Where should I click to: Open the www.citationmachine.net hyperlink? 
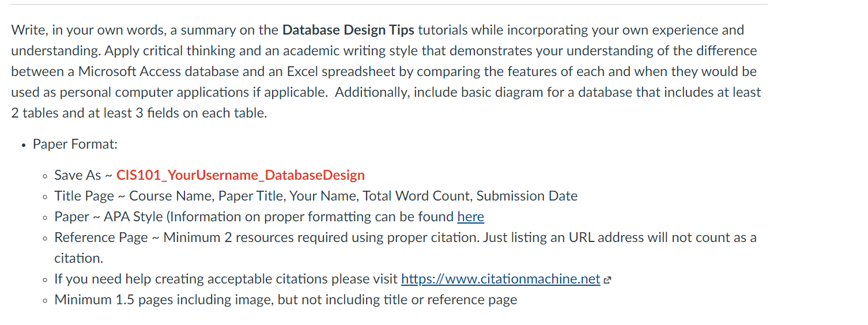[x=501, y=279]
